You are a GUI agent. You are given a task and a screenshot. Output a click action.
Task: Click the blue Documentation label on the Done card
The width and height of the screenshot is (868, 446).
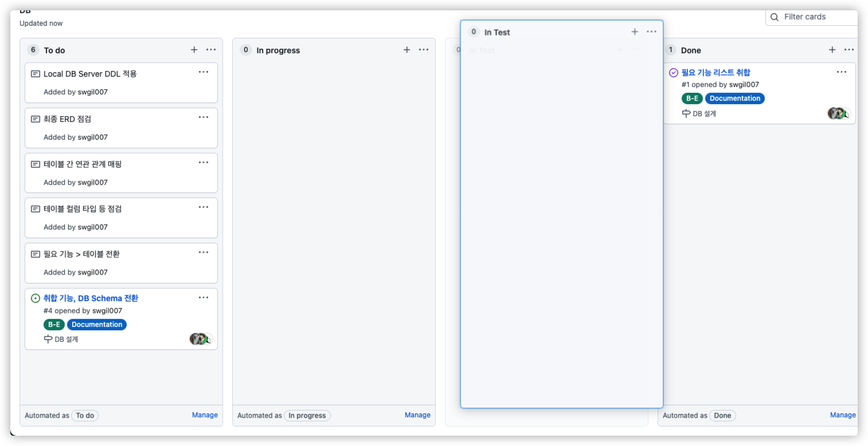coord(735,98)
